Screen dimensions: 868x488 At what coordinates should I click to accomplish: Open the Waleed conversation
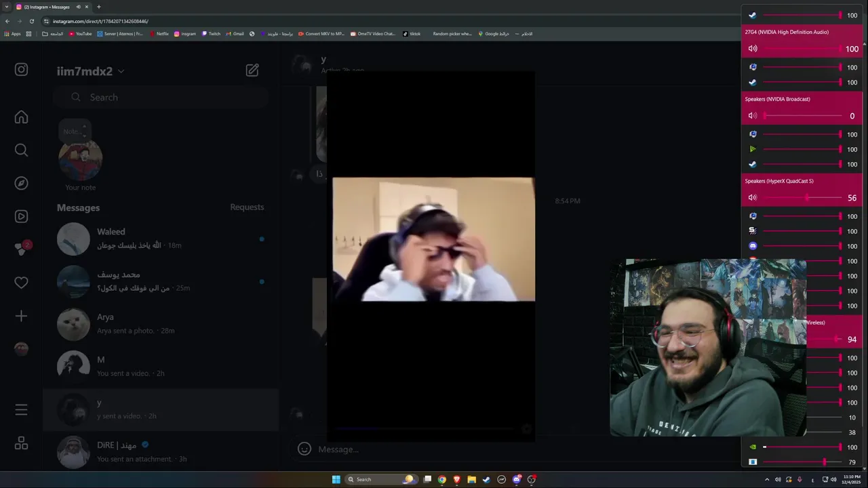point(161,239)
